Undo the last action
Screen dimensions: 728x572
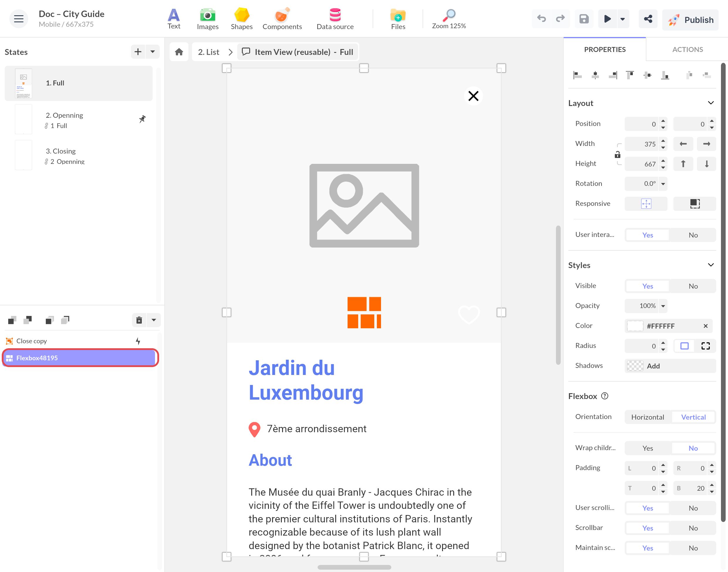pyautogui.click(x=541, y=19)
